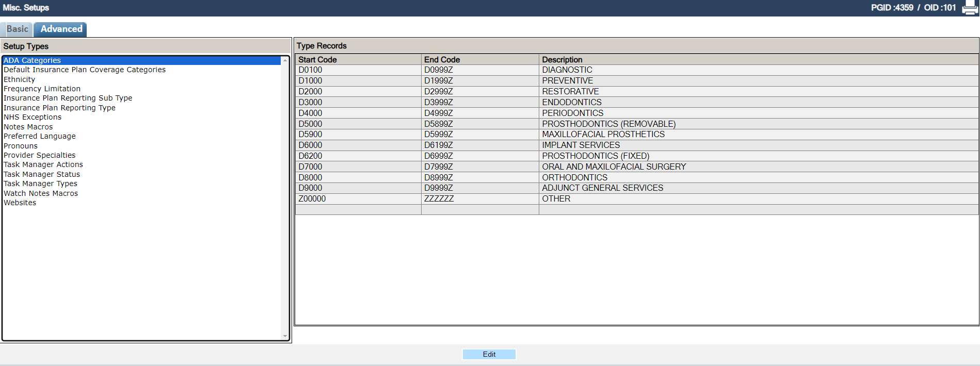Click Websites in Setup Types list

tap(20, 203)
